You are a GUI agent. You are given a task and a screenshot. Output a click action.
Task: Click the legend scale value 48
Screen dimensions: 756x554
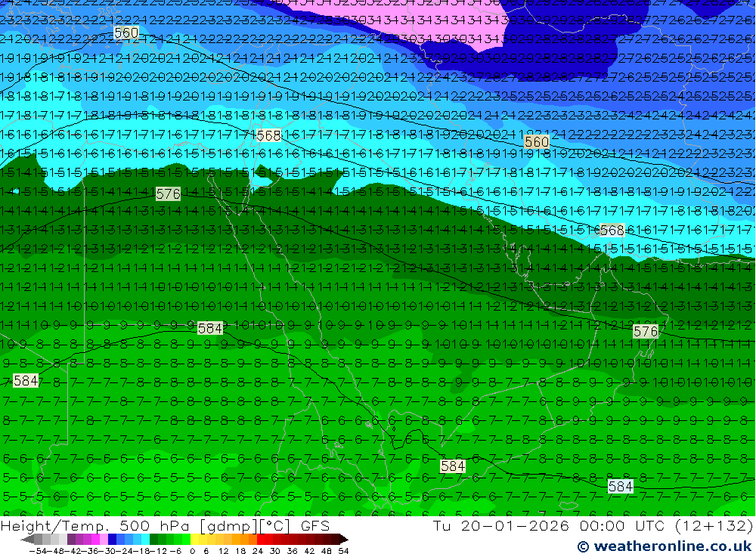pos(326,551)
